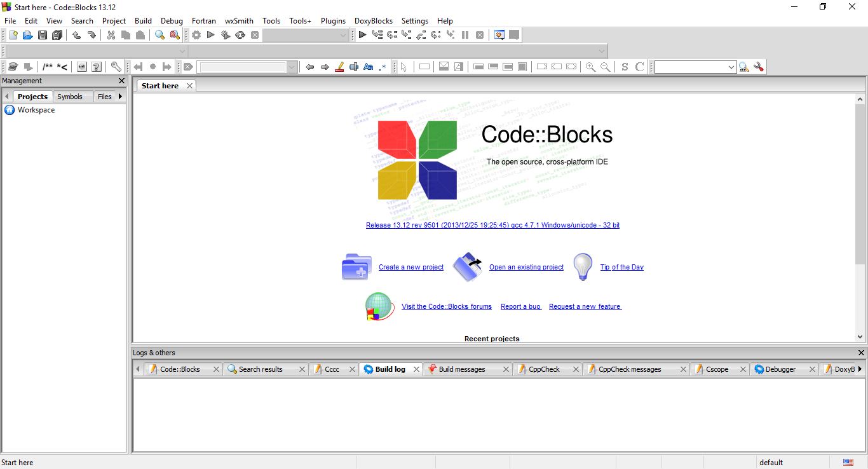The image size is (868, 469).
Task: Open the Settings menu
Action: pos(414,20)
